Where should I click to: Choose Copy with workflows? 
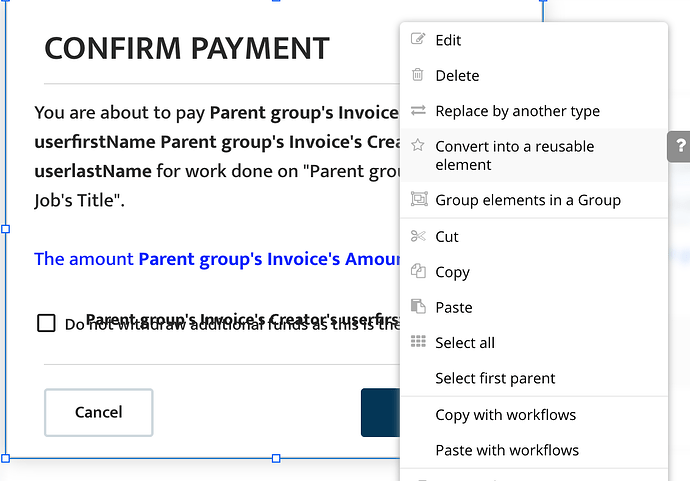[534, 415]
